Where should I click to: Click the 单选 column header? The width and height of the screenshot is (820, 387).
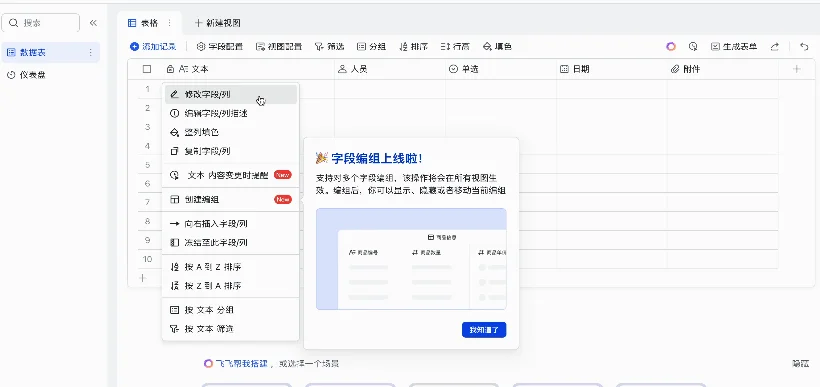[x=500, y=69]
